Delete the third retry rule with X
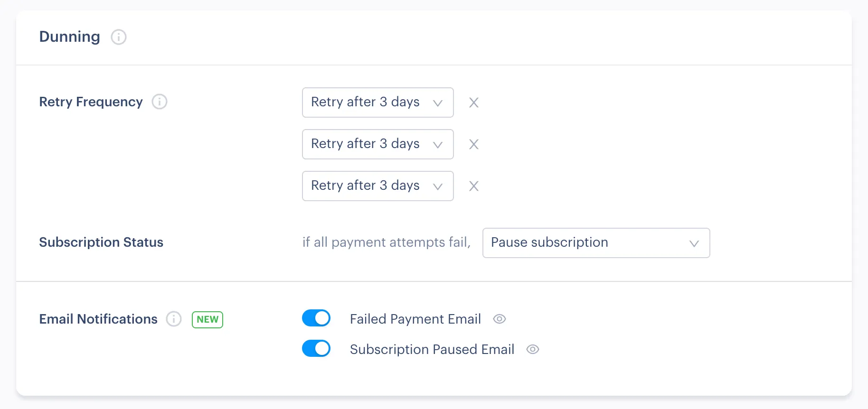This screenshot has height=409, width=868. 473,186
